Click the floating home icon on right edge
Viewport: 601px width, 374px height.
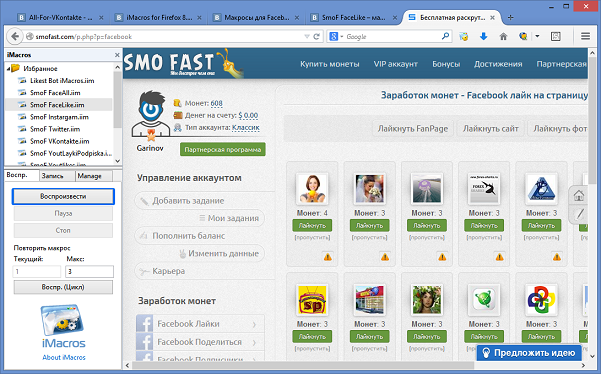click(x=579, y=195)
